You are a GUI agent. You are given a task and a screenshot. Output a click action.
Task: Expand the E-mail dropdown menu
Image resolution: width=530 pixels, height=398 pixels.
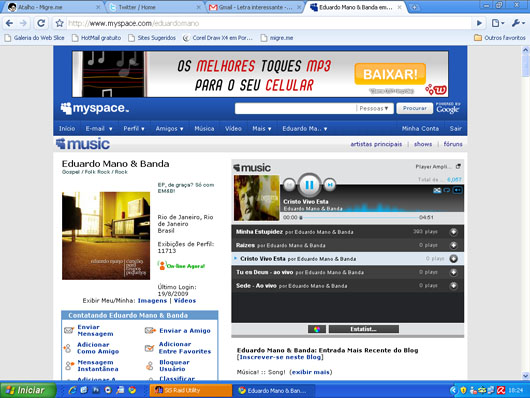[x=99, y=128]
